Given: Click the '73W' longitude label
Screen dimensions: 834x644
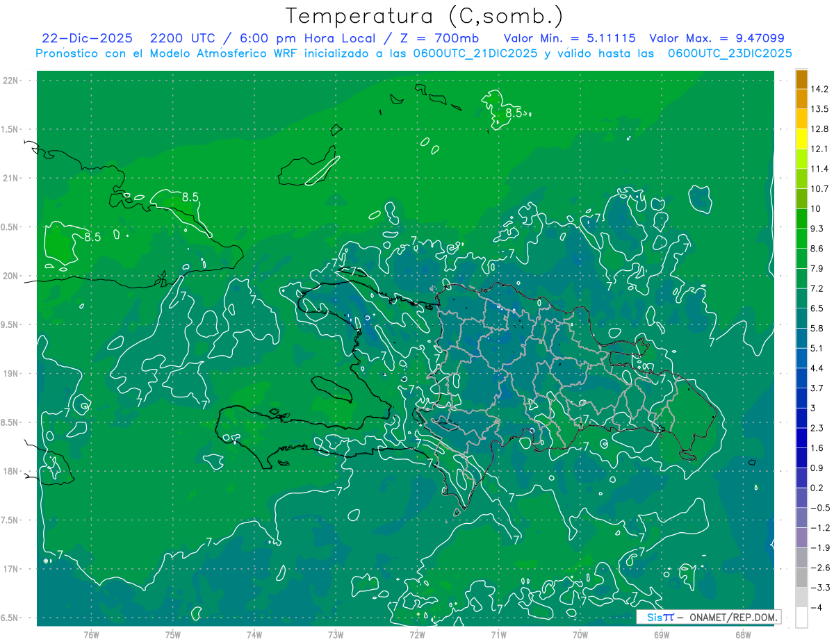Looking at the screenshot, I should point(336,635).
